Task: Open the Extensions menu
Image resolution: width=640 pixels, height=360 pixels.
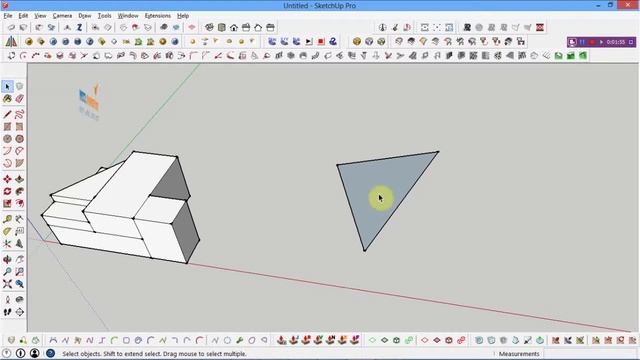Action: 158,16
